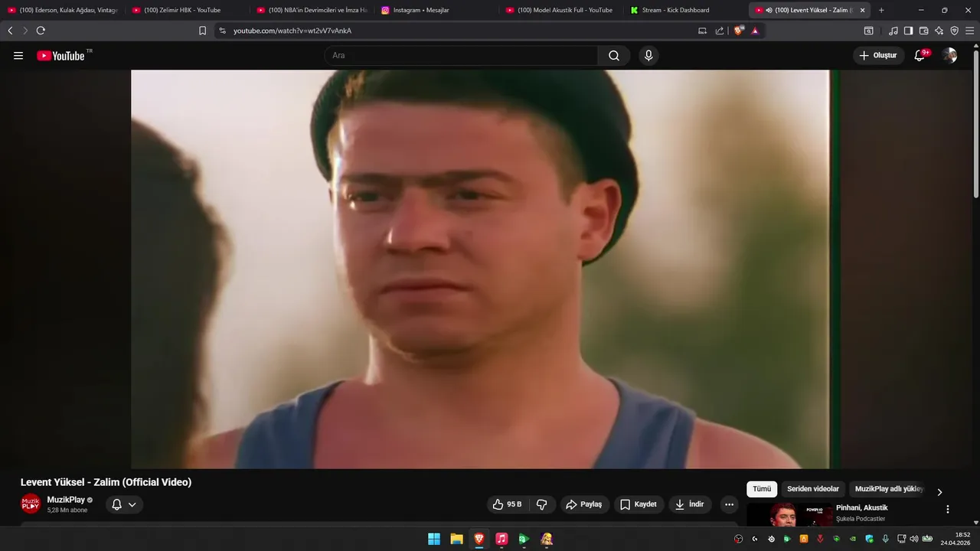
Task: Open the account avatar menu
Action: tap(949, 55)
